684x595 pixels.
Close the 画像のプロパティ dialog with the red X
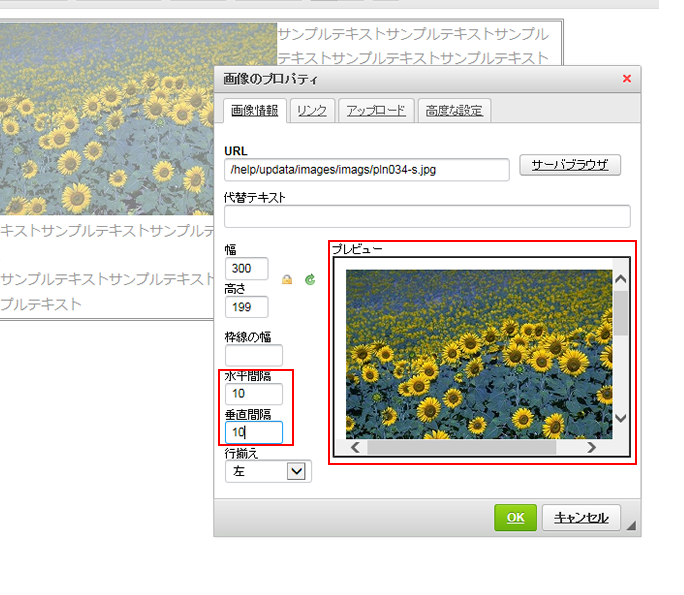click(627, 79)
